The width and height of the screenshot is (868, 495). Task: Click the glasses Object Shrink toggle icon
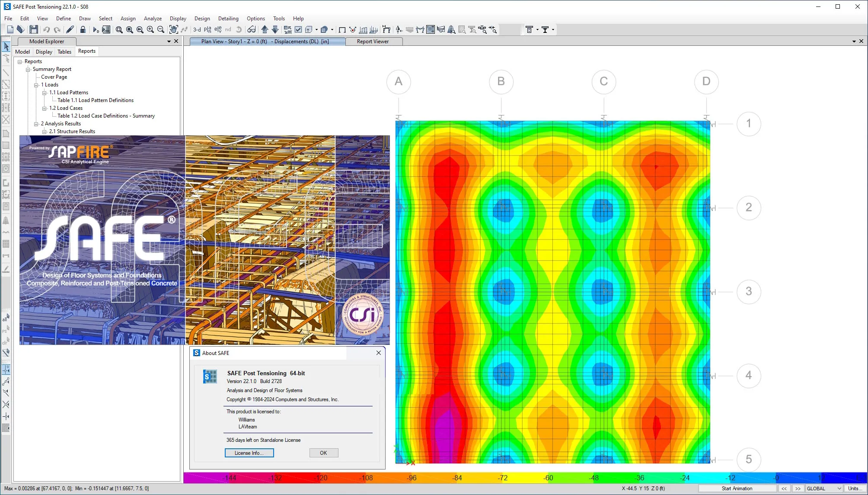(252, 29)
